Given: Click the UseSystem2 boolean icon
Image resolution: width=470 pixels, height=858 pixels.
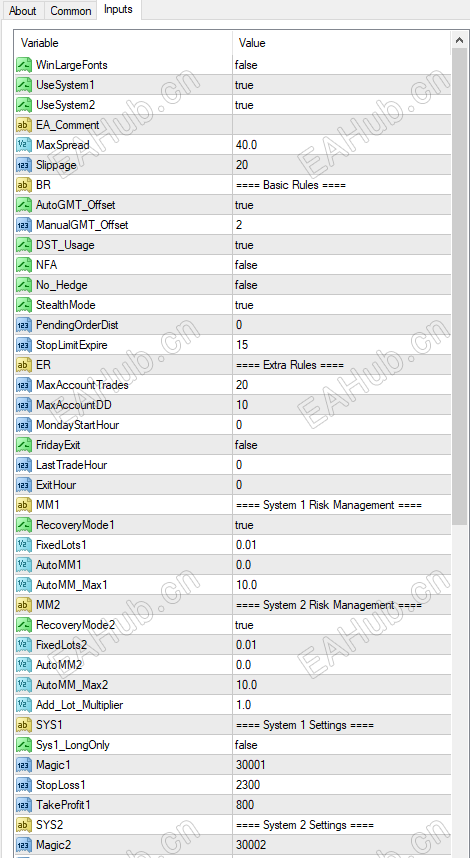Looking at the screenshot, I should click(24, 105).
